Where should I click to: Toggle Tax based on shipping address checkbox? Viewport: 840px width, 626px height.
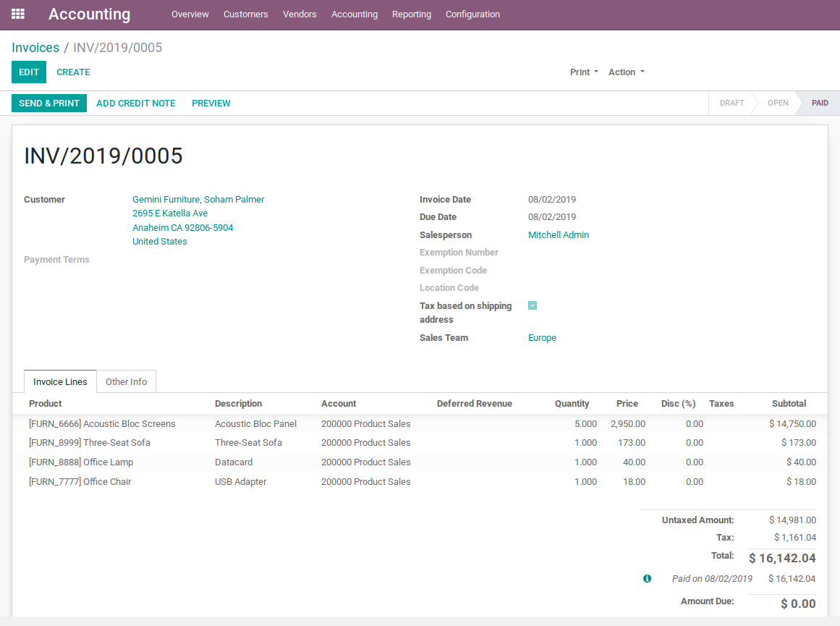pyautogui.click(x=533, y=305)
